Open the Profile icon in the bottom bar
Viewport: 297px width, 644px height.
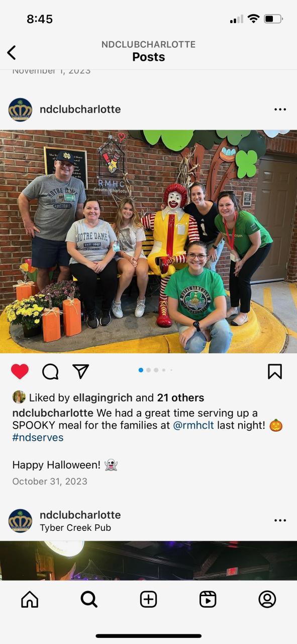click(x=267, y=599)
